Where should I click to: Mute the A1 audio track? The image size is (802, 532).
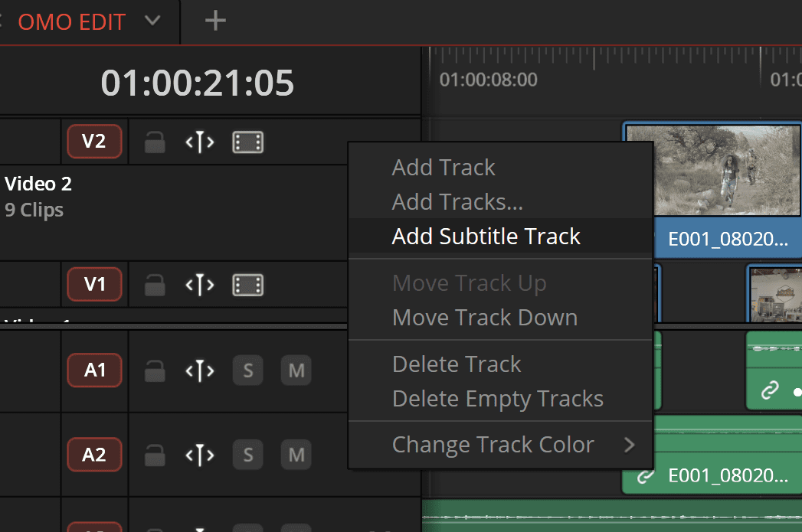[x=296, y=370]
